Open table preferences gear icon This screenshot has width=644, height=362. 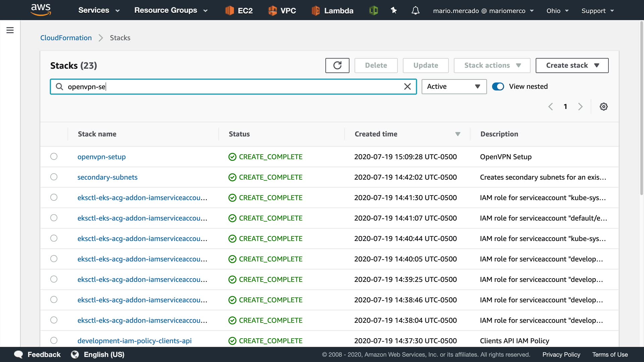[x=603, y=107]
